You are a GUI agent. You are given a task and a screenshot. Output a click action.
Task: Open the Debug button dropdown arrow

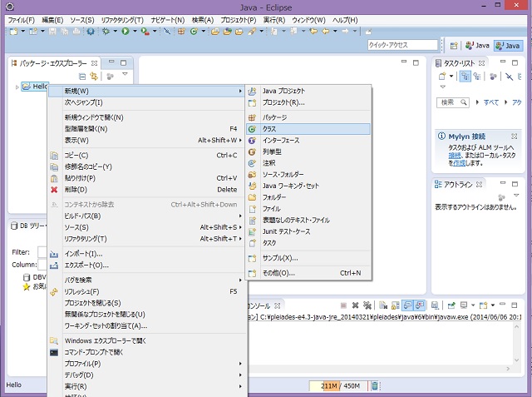[116, 32]
